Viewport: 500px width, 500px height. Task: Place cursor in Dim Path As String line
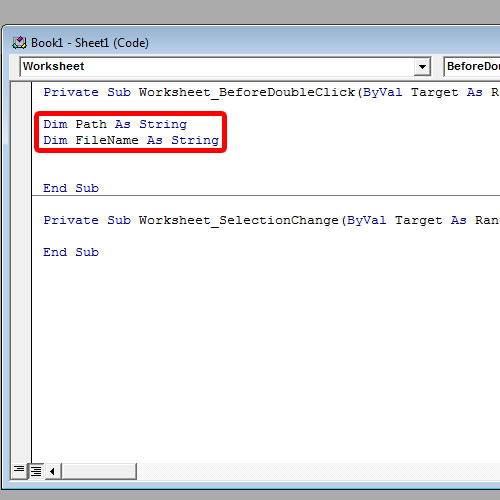point(115,124)
